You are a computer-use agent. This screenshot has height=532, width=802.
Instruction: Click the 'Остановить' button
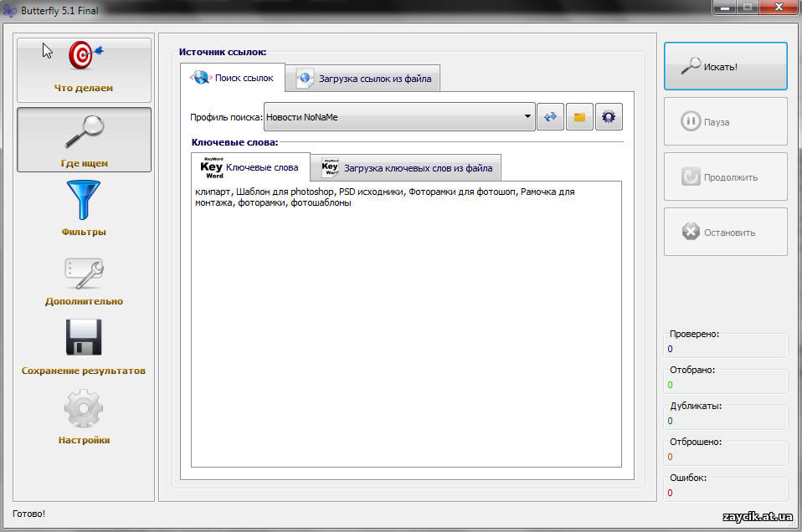point(725,232)
